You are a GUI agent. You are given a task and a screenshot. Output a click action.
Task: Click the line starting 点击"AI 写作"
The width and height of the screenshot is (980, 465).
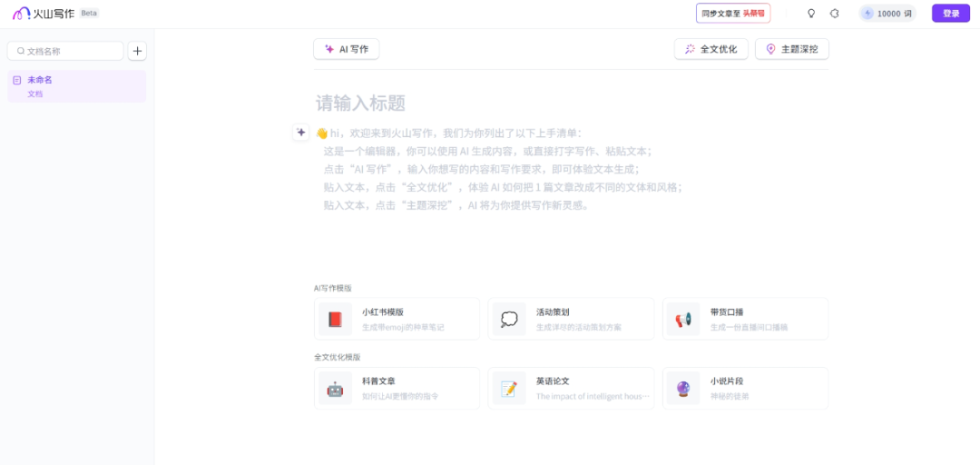pos(482,170)
